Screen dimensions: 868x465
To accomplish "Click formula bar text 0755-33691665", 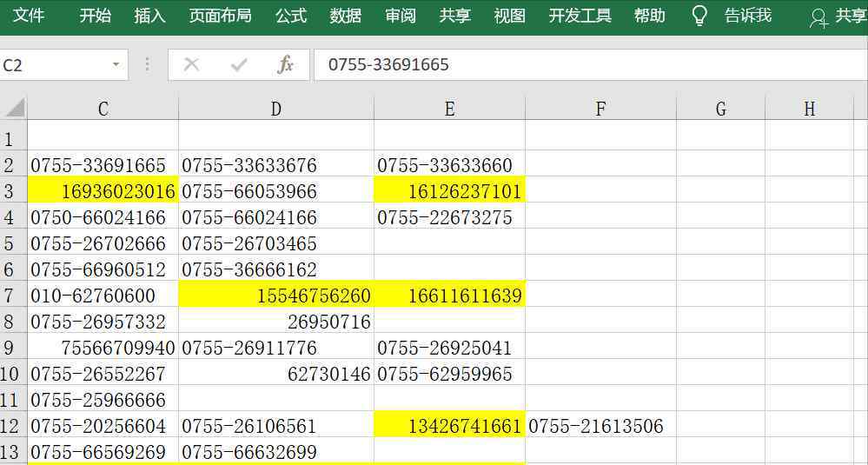I will [x=388, y=65].
